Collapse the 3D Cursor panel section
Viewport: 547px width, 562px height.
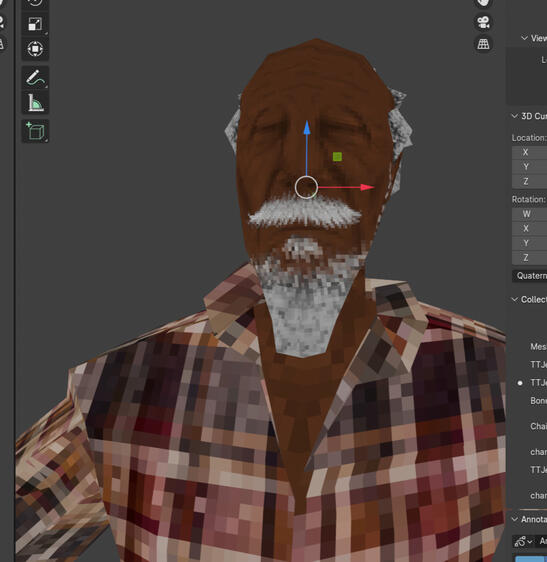(515, 116)
